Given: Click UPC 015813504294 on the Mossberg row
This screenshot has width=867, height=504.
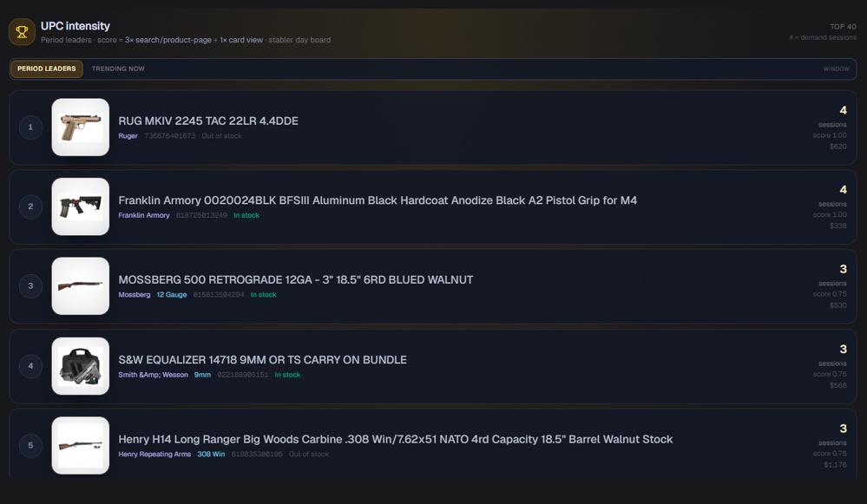Looking at the screenshot, I should (x=219, y=295).
